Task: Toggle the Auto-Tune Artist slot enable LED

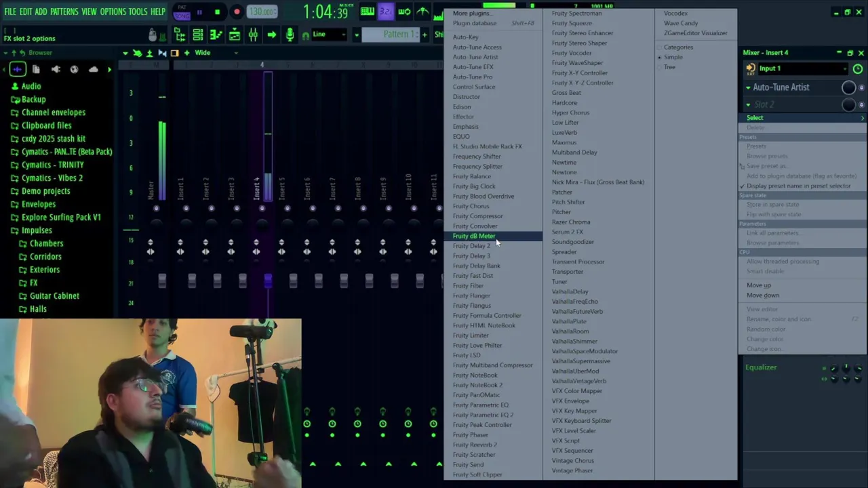Action: pos(862,87)
